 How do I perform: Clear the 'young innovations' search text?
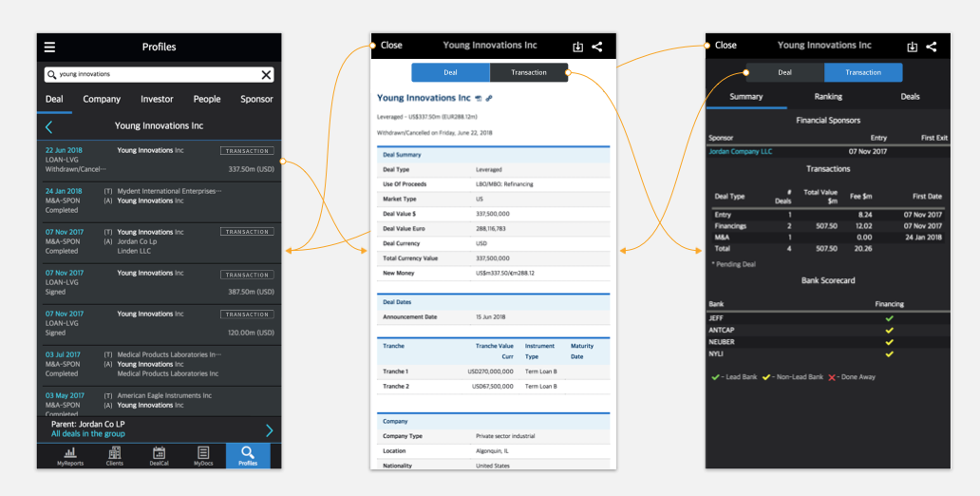point(266,74)
